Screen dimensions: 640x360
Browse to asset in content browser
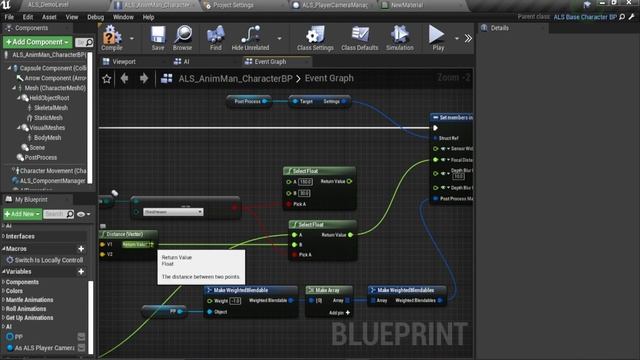point(182,38)
